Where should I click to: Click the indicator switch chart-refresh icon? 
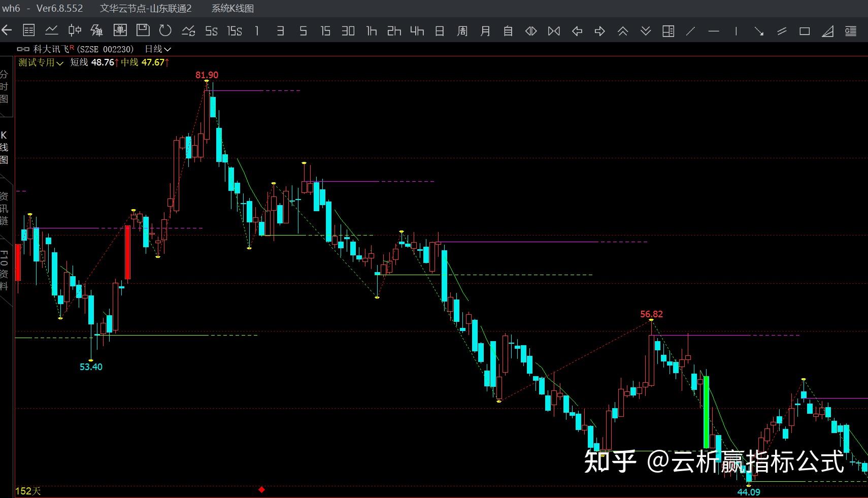(x=188, y=30)
